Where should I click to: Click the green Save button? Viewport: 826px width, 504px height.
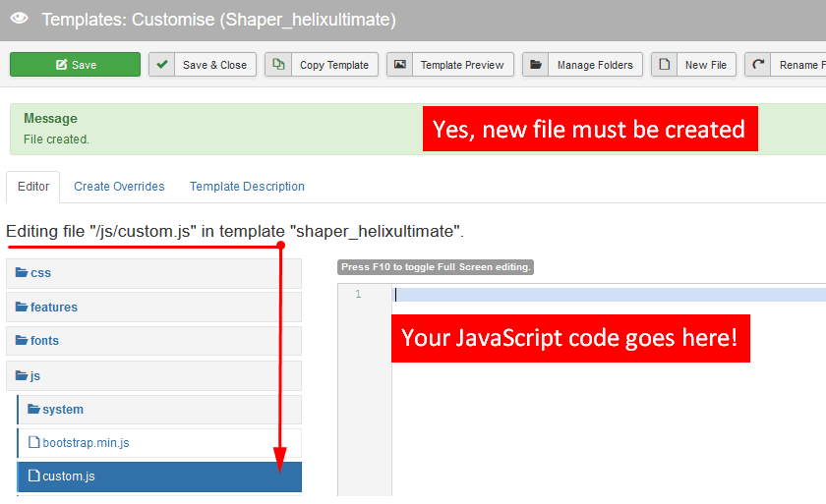pos(76,65)
